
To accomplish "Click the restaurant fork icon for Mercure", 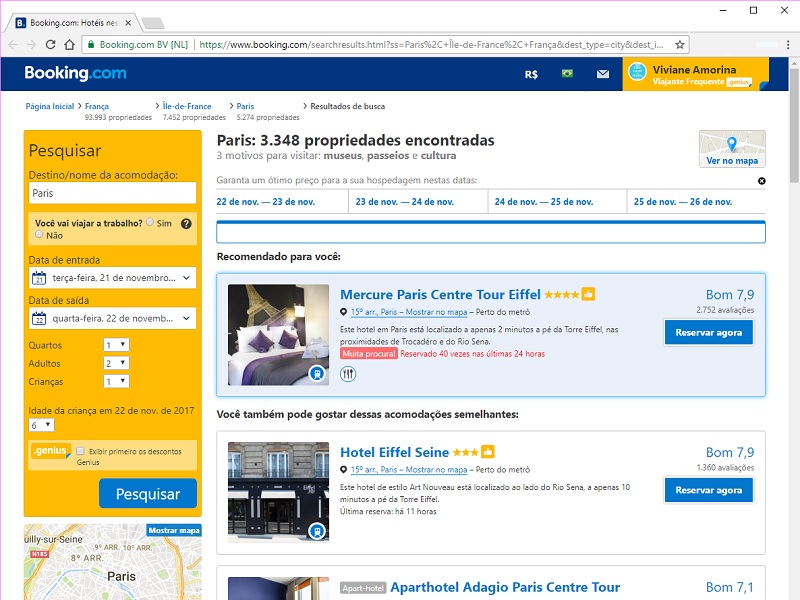I will click(348, 374).
